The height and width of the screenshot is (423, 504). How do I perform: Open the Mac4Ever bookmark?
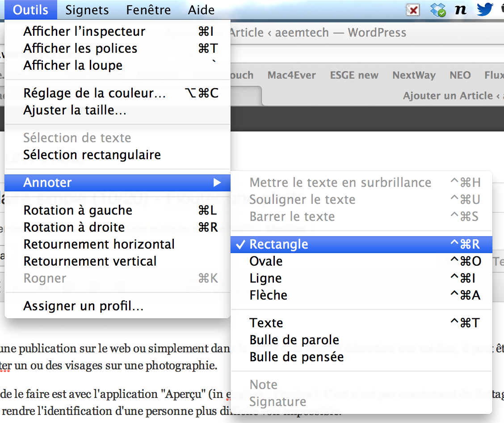[x=292, y=75]
